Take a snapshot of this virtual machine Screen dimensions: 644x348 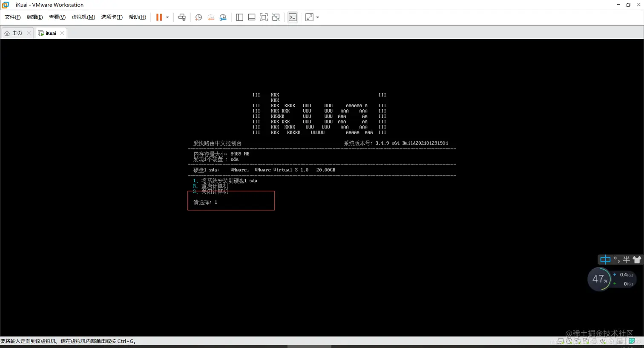[198, 17]
